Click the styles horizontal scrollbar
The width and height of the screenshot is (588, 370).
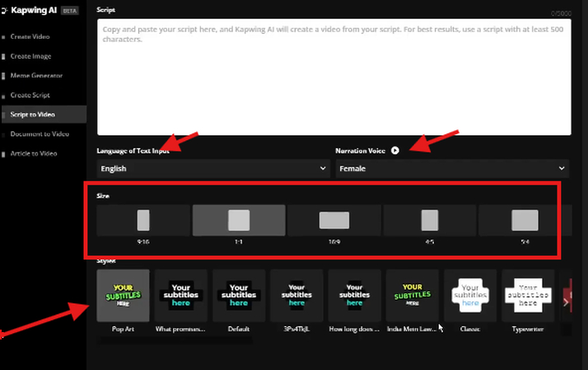pos(175,340)
